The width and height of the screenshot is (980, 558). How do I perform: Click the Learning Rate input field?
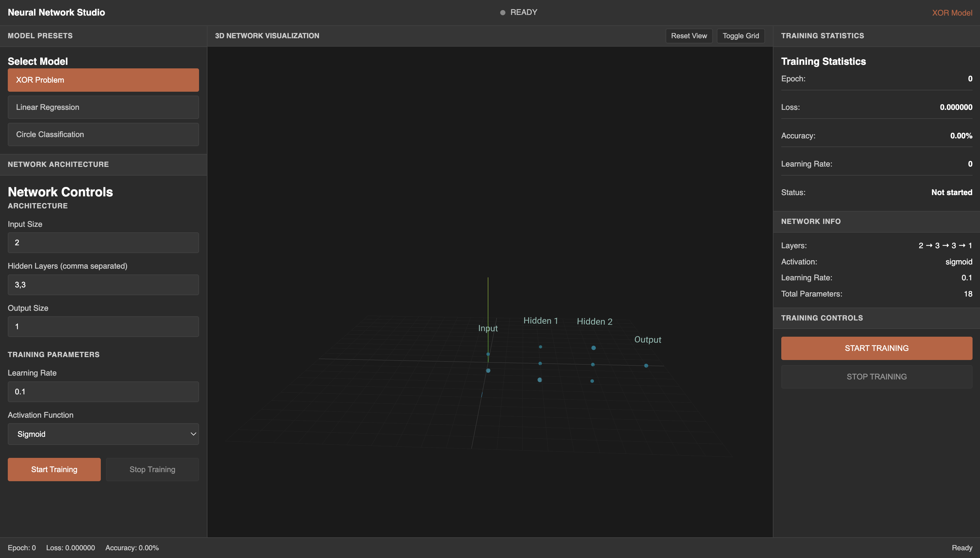(x=103, y=391)
